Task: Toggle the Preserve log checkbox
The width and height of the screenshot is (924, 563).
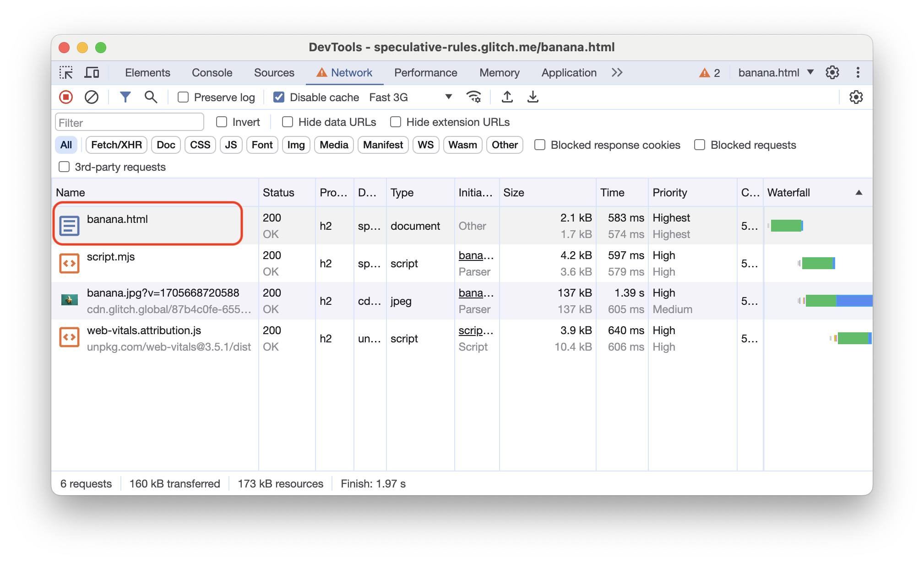Action: pyautogui.click(x=184, y=97)
